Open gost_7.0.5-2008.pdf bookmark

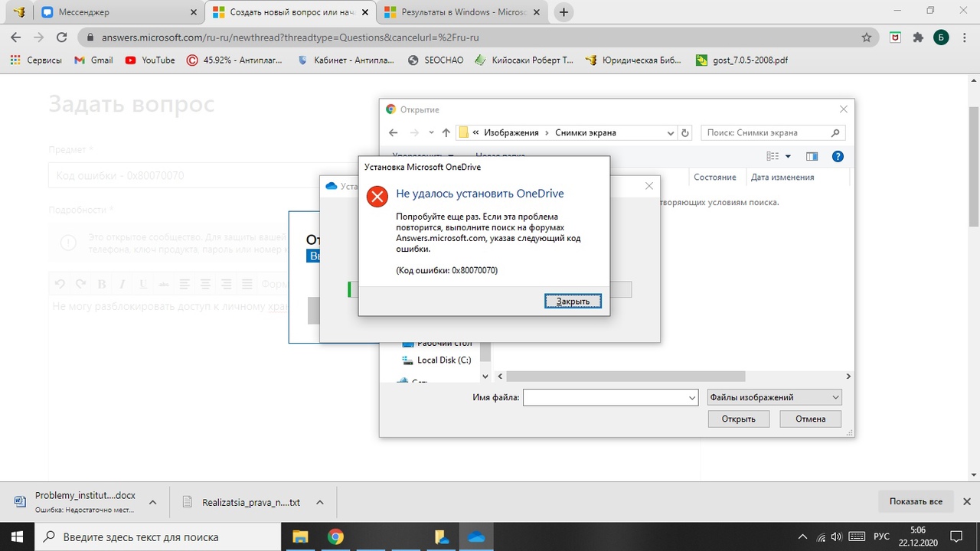(x=742, y=60)
